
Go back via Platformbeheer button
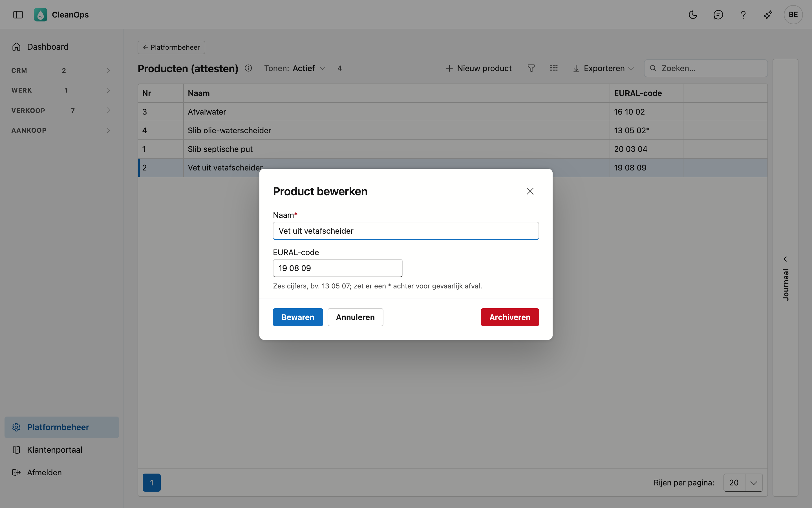tap(171, 47)
